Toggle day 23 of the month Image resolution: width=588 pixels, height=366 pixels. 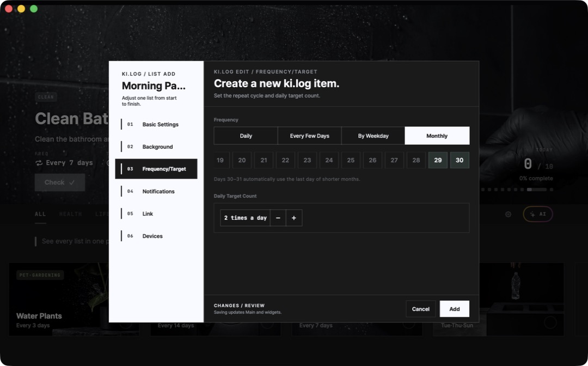(x=307, y=160)
